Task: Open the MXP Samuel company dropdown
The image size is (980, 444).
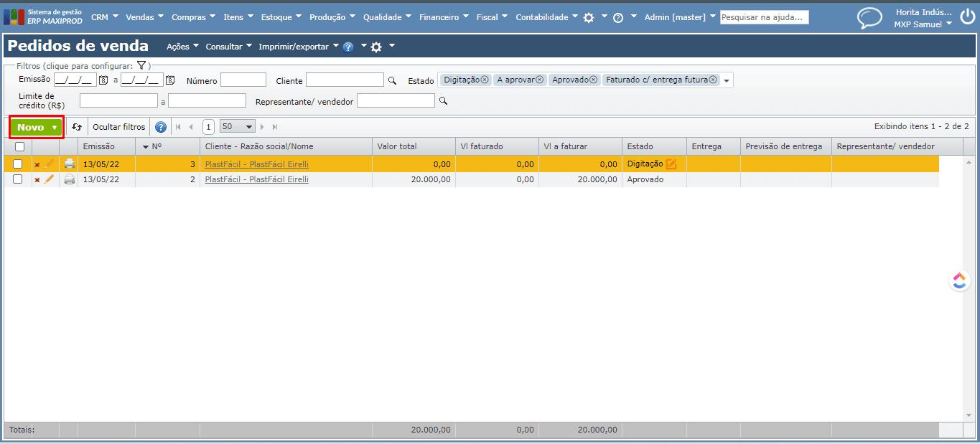Action: point(923,24)
